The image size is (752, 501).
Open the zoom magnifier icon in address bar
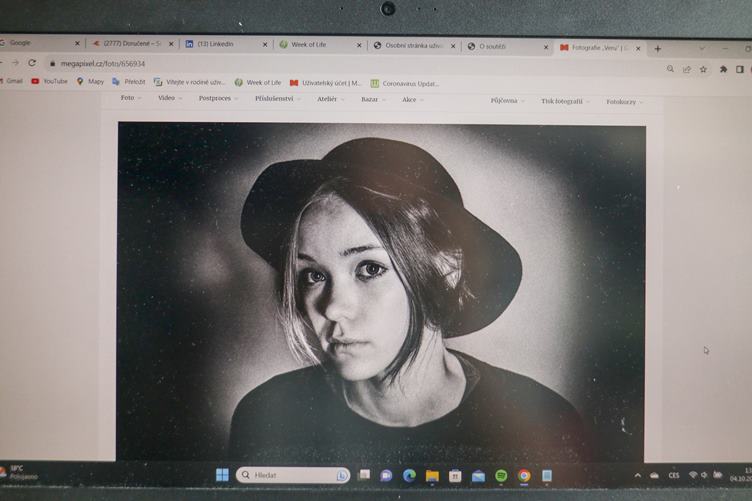pyautogui.click(x=670, y=69)
